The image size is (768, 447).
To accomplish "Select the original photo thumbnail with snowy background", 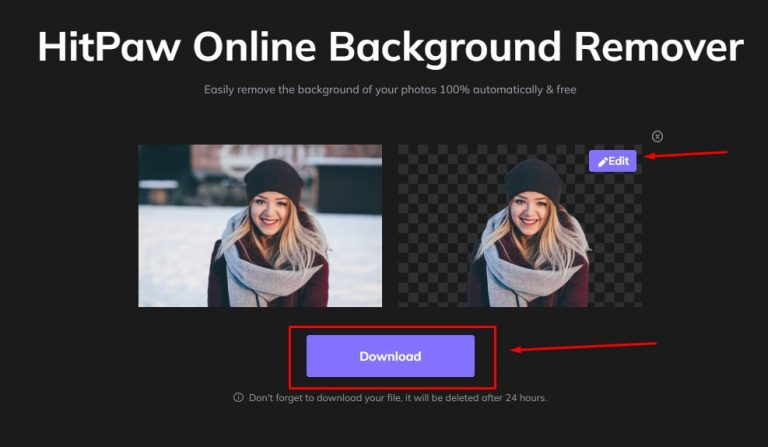I will tap(260, 226).
